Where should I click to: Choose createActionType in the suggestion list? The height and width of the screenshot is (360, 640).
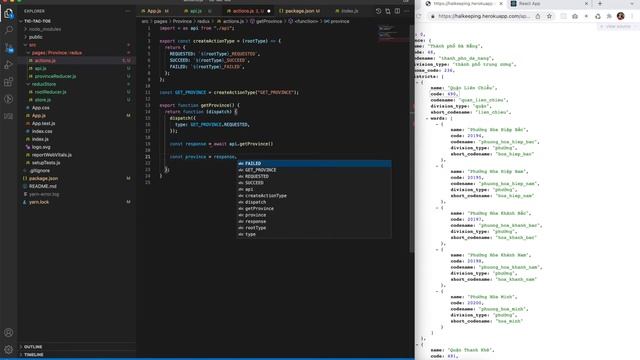tap(314, 196)
